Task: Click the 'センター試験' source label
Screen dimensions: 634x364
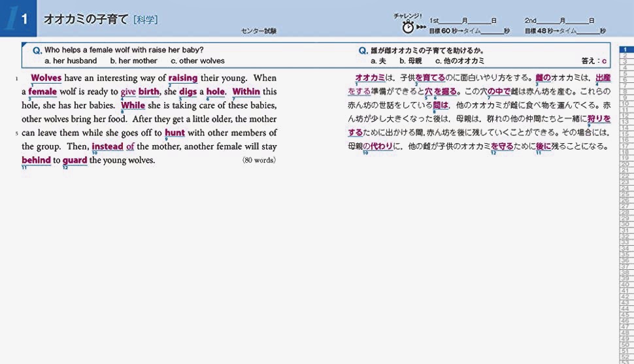Action: click(x=259, y=31)
